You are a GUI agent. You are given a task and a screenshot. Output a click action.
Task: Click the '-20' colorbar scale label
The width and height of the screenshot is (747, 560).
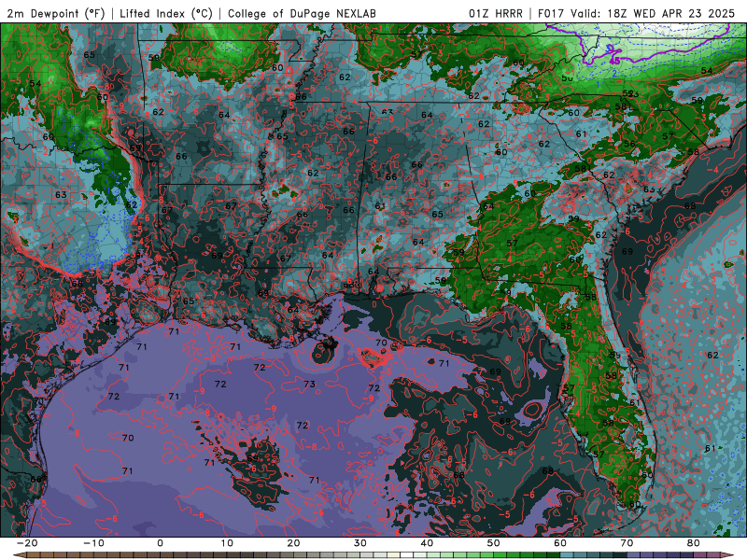(27, 543)
